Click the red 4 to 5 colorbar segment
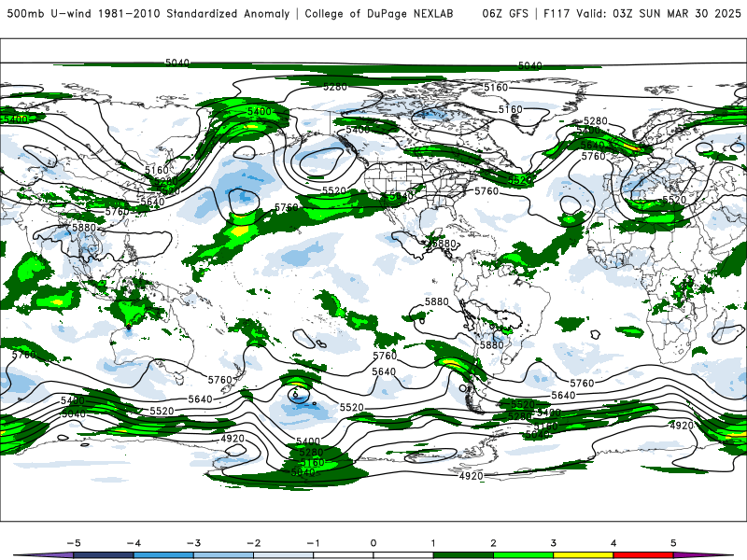747x560 pixels. tap(643, 555)
